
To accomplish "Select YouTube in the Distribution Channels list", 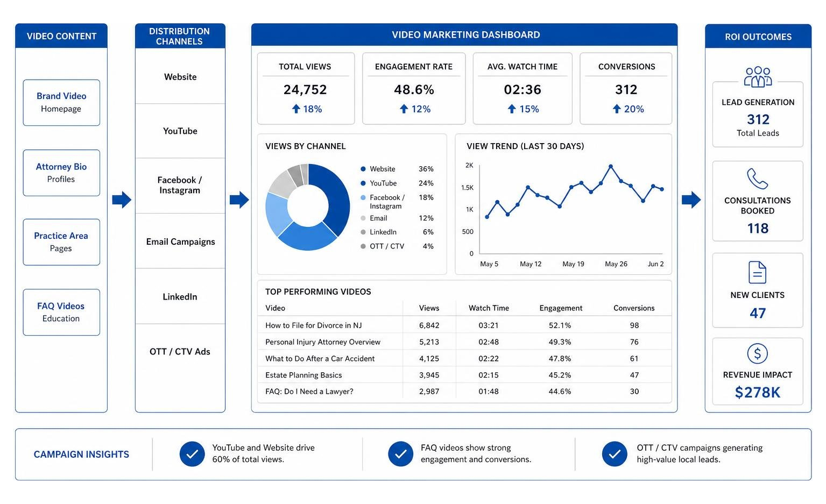I will pos(180,131).
